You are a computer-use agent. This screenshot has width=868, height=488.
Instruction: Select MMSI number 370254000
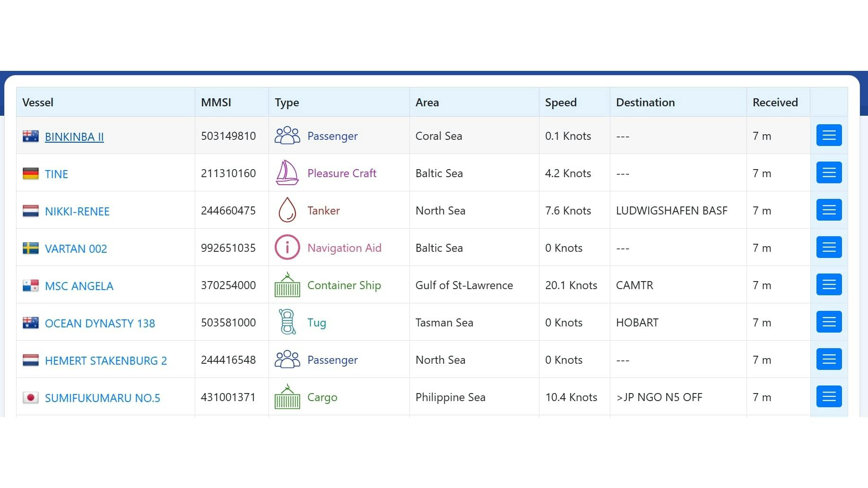pos(228,285)
